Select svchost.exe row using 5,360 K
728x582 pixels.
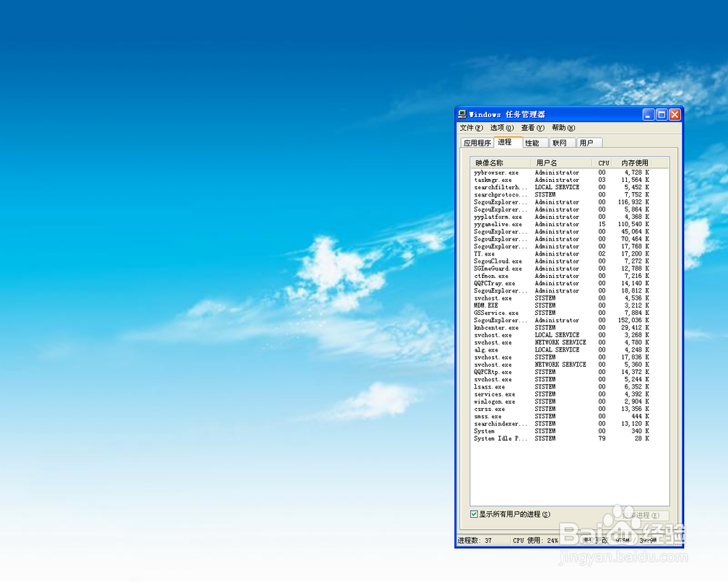561,364
